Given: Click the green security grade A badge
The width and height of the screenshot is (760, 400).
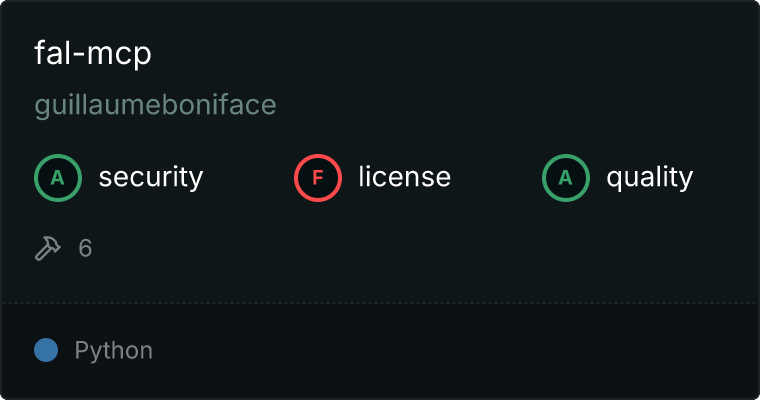Looking at the screenshot, I should (58, 178).
